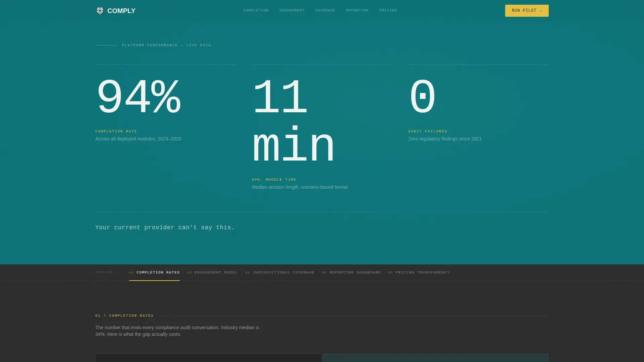Open the Reporting nav link

[x=357, y=10]
